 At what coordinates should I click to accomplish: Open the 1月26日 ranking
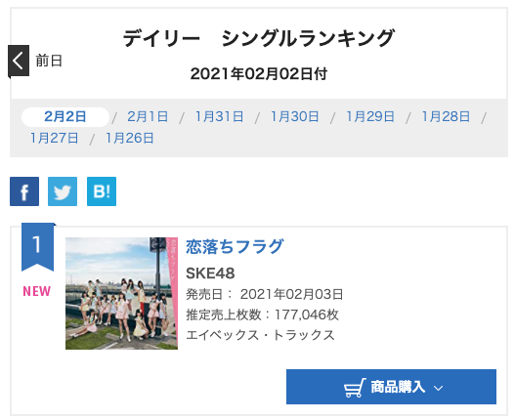pos(129,139)
